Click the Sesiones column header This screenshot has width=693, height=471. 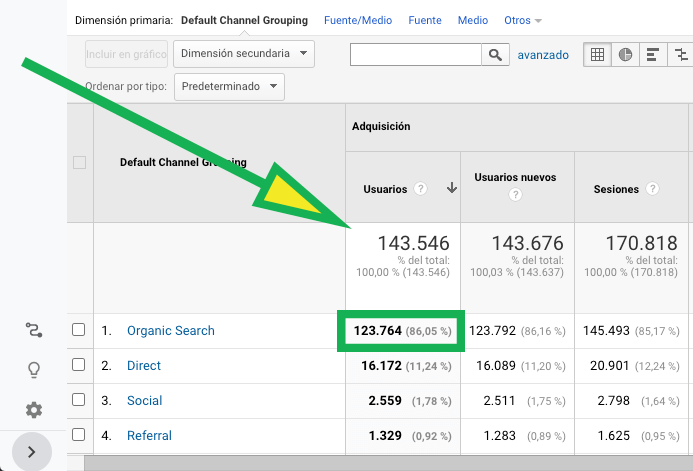(616, 189)
